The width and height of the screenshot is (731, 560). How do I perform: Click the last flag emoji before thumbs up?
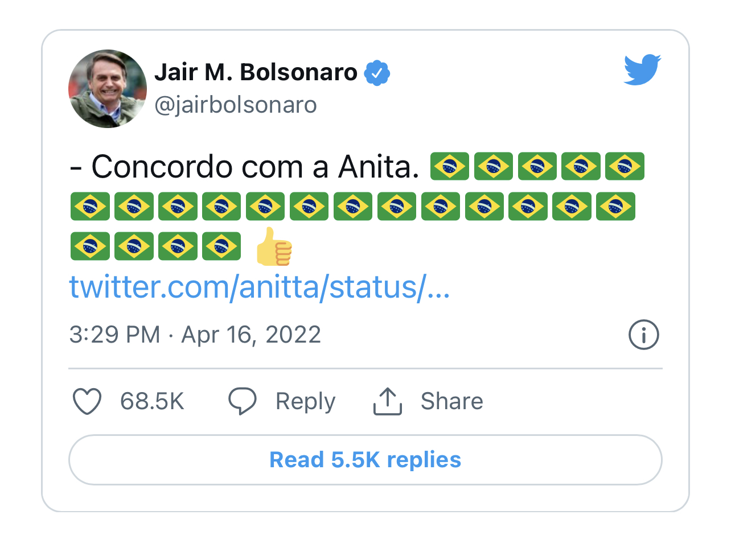click(x=221, y=246)
